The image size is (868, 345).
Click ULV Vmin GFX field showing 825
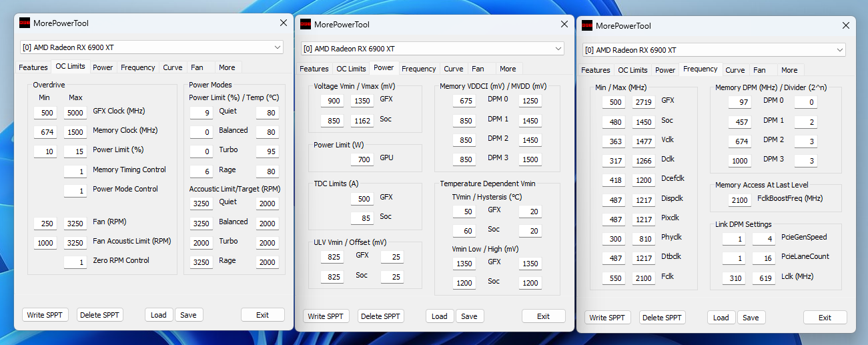332,257
